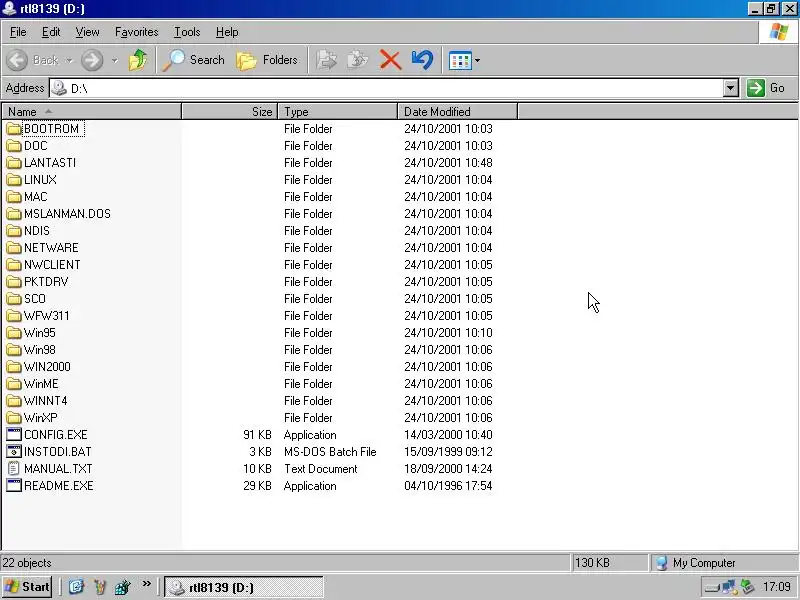
Task: Click the Move To toolbar icon
Action: pos(326,60)
